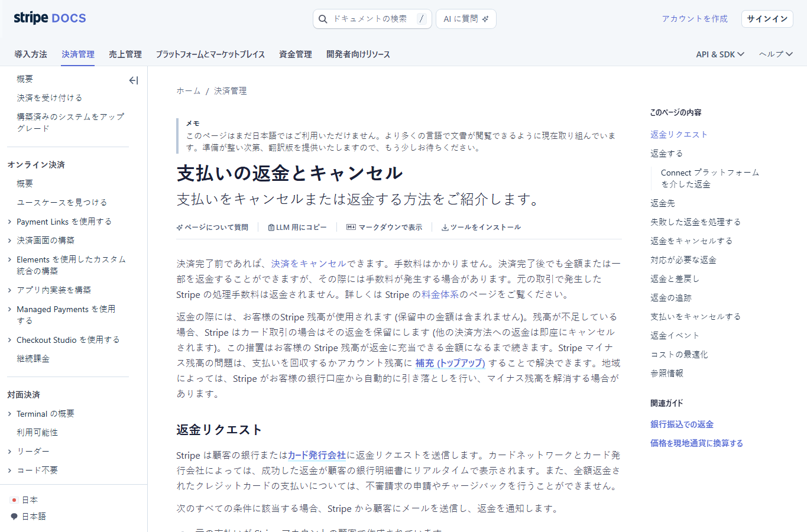Open the 銀行振込での返金 guide
Image resolution: width=807 pixels, height=532 pixels.
(682, 424)
